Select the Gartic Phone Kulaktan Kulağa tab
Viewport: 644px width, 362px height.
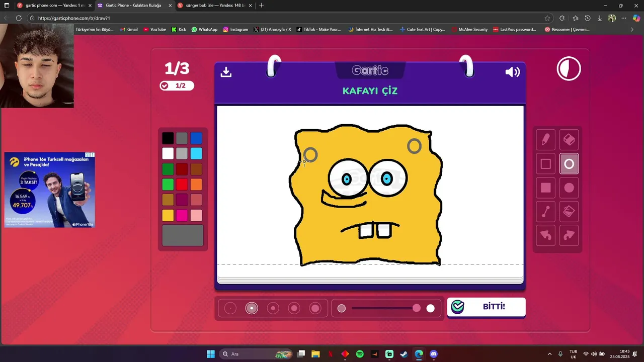[134, 6]
